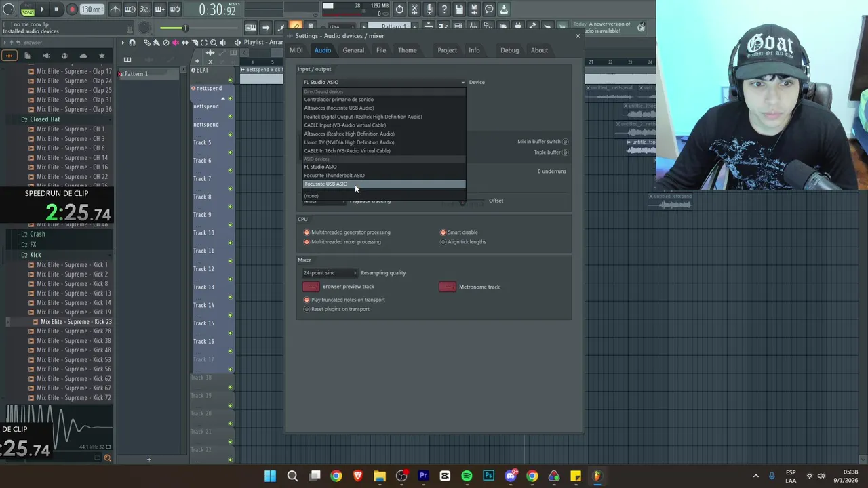Click the render-to-audio save icon
Screen dimensions: 868x488
[x=474, y=9]
